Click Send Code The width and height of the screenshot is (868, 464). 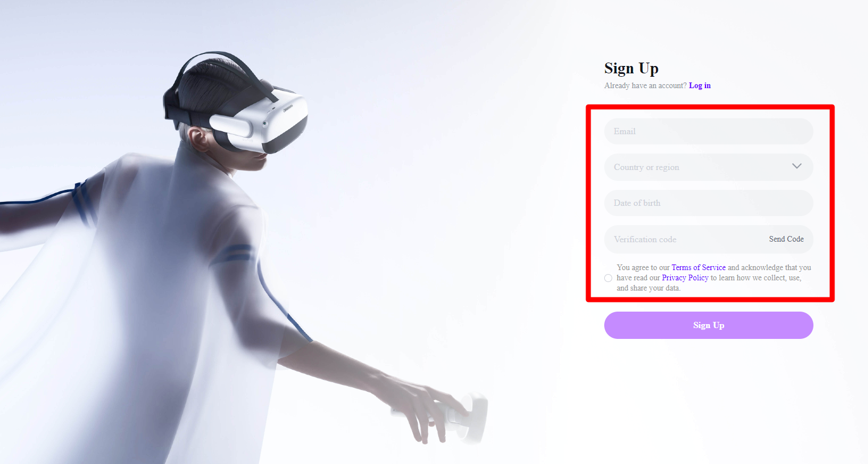pos(786,239)
